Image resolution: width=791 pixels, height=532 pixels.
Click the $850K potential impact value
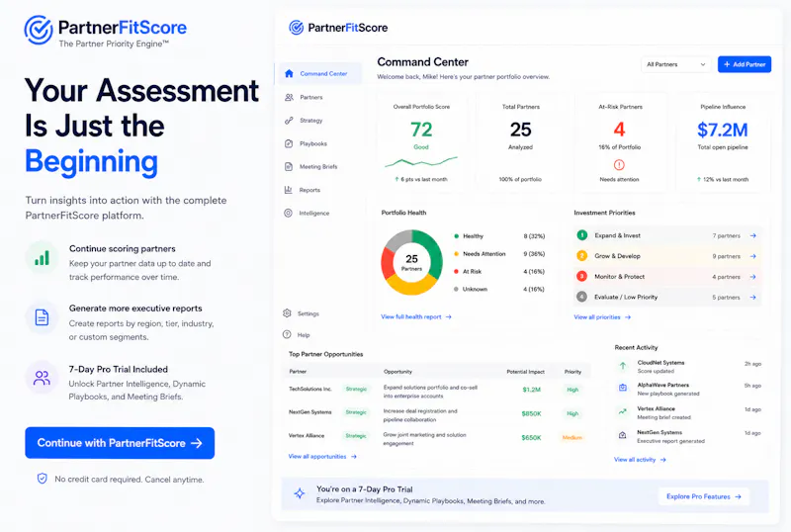(531, 413)
